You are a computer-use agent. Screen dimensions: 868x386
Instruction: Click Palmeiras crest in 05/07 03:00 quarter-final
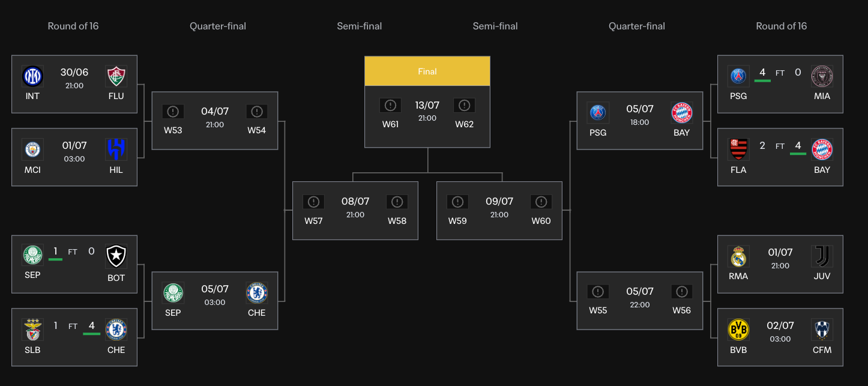[x=173, y=293]
